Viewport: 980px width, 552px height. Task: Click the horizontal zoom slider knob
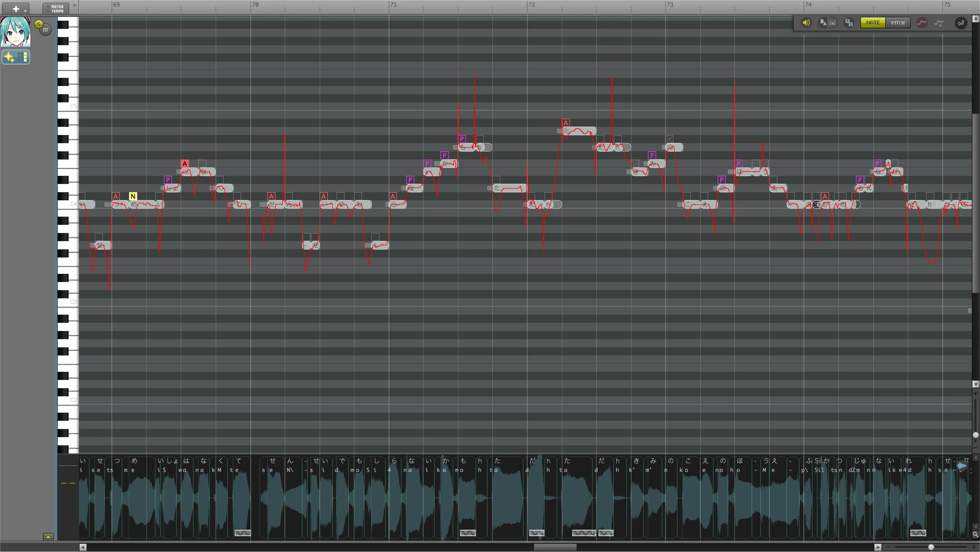(x=931, y=547)
